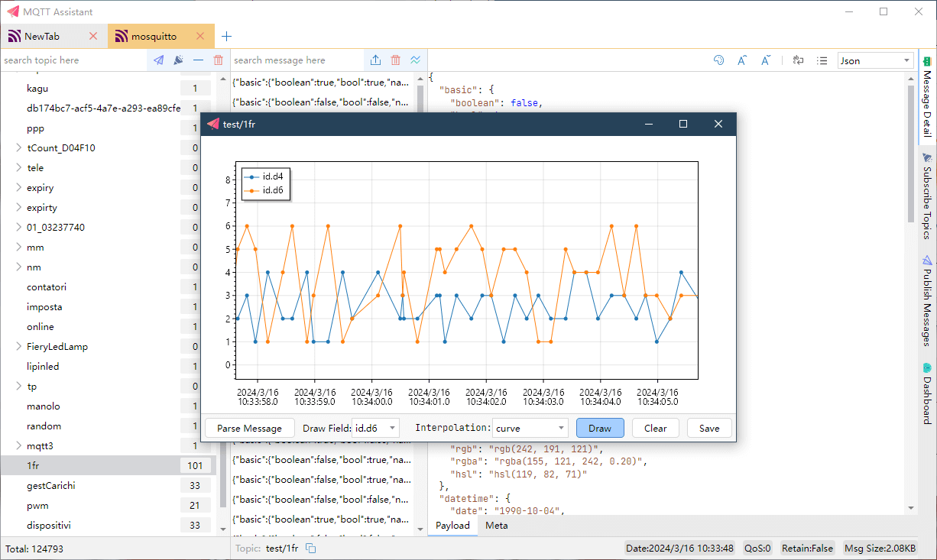Focus the search message field
This screenshot has height=560, width=937.
point(296,60)
